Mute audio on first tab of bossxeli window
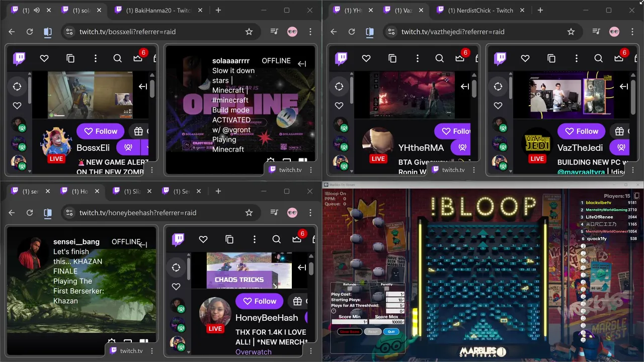The height and width of the screenshot is (362, 644). [37, 10]
